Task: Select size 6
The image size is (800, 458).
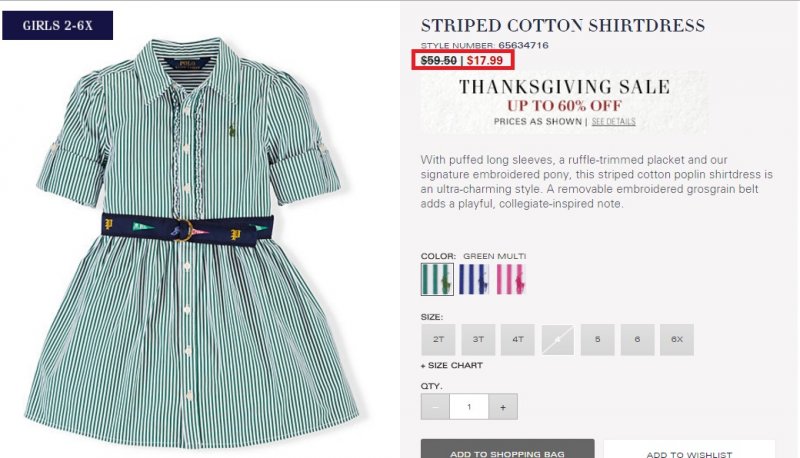Action: pyautogui.click(x=637, y=339)
